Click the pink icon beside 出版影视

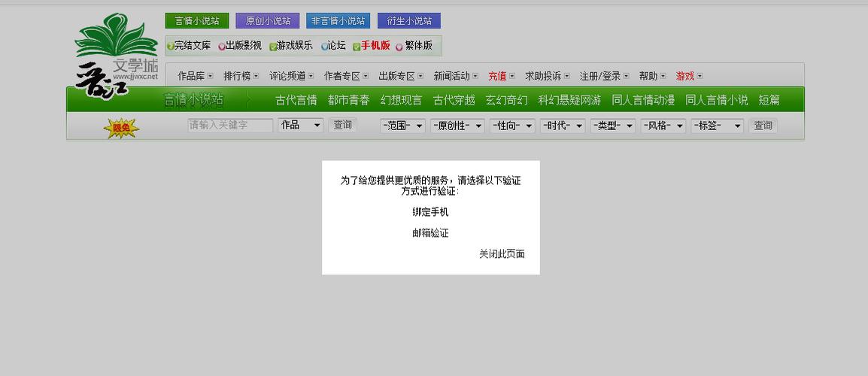tap(221, 47)
